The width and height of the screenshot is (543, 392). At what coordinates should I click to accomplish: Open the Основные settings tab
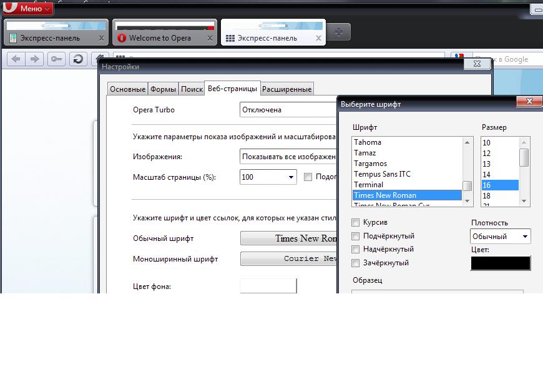coord(127,89)
